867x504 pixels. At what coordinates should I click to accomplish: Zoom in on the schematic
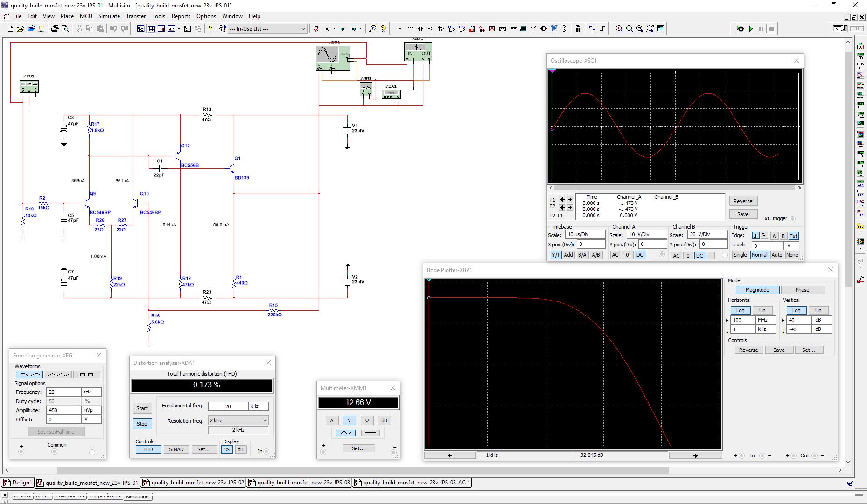[x=619, y=29]
